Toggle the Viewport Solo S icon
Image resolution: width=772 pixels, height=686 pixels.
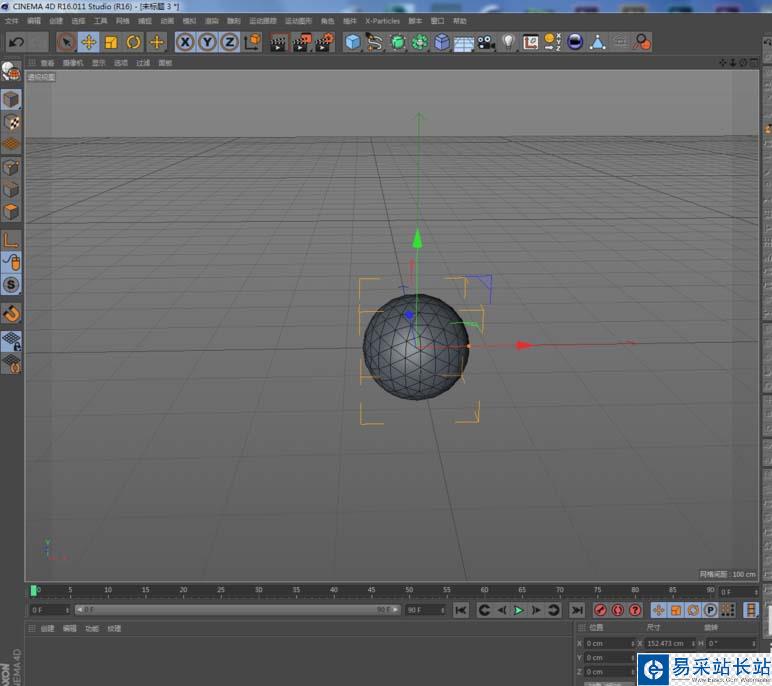click(x=11, y=285)
